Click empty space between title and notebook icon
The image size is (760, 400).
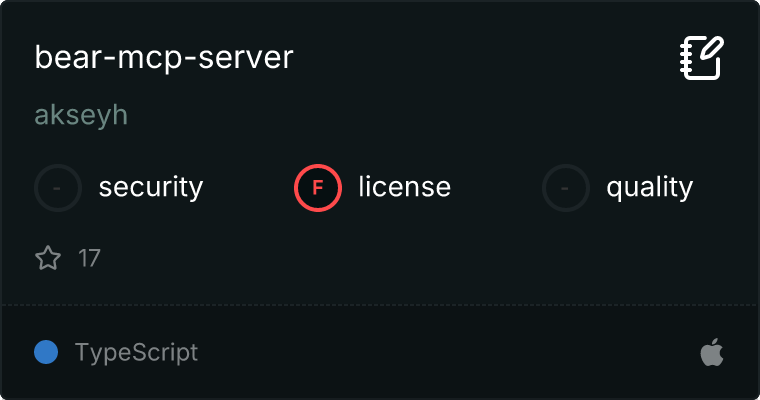click(x=480, y=57)
